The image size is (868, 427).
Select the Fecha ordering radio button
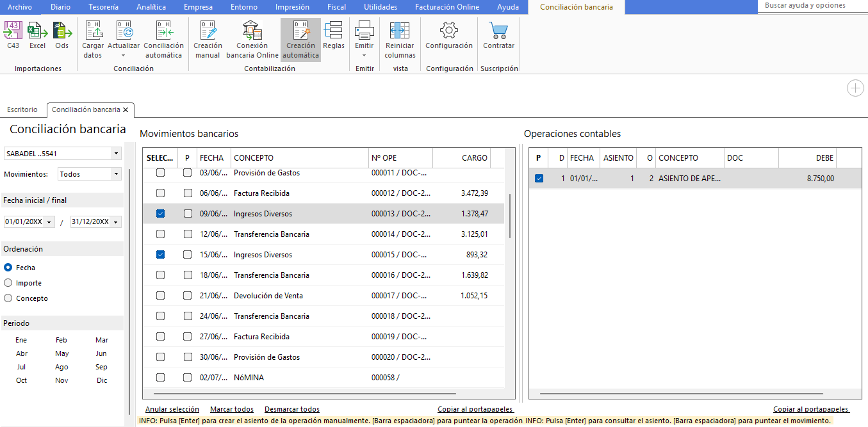click(x=8, y=268)
